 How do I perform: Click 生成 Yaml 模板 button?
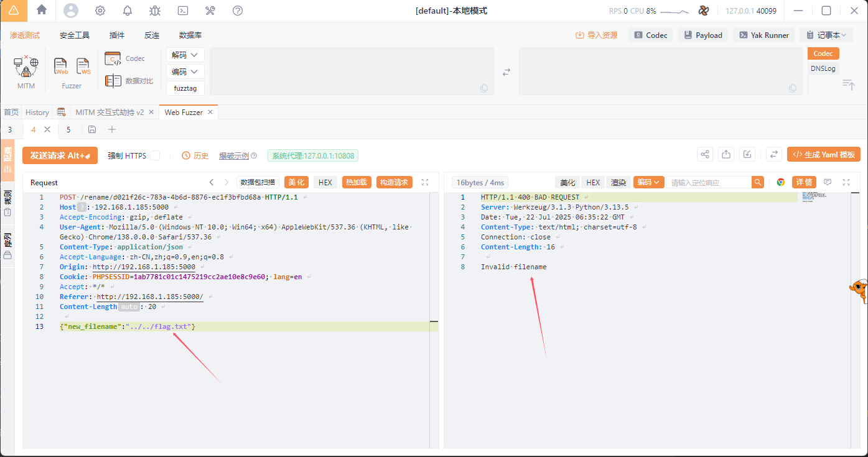pyautogui.click(x=823, y=155)
